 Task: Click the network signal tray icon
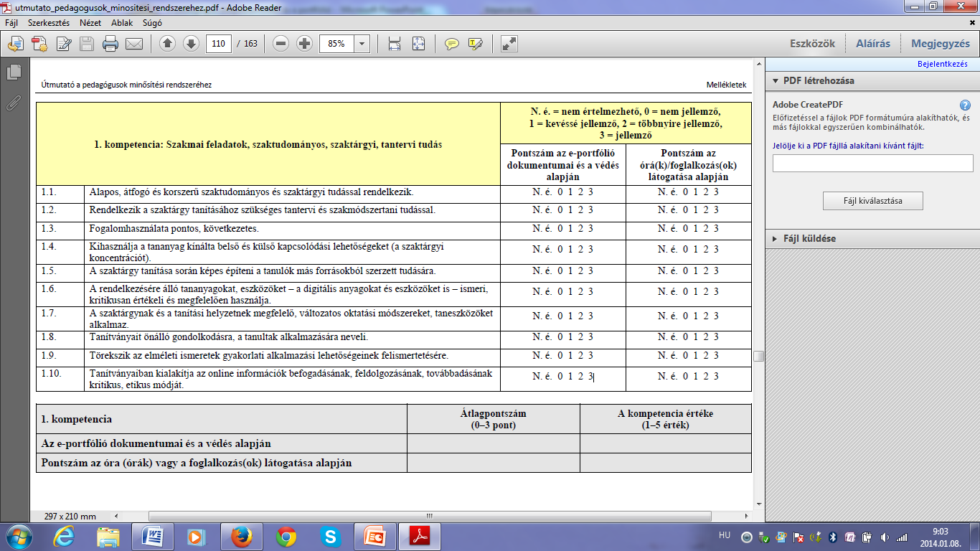coord(902,537)
